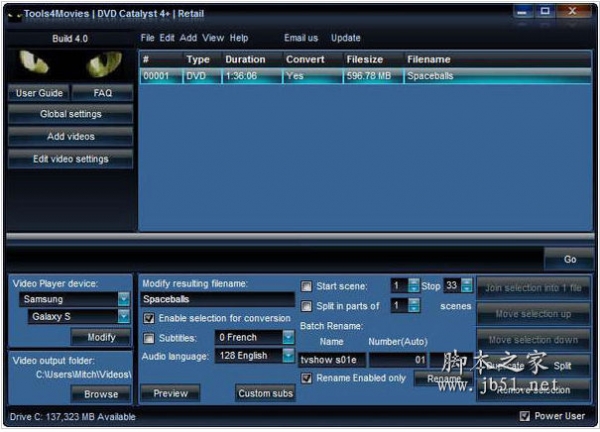Open the View menu
This screenshot has height=432, width=600.
point(213,38)
